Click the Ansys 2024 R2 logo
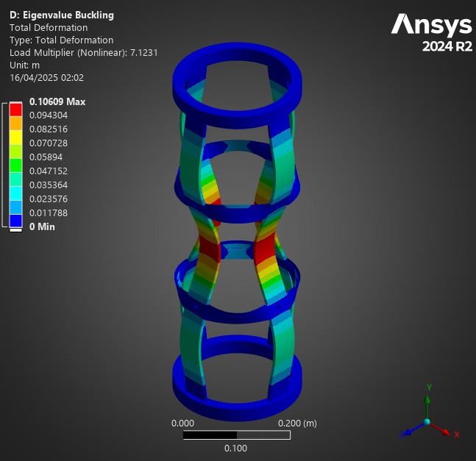476x461 pixels. 431,34
